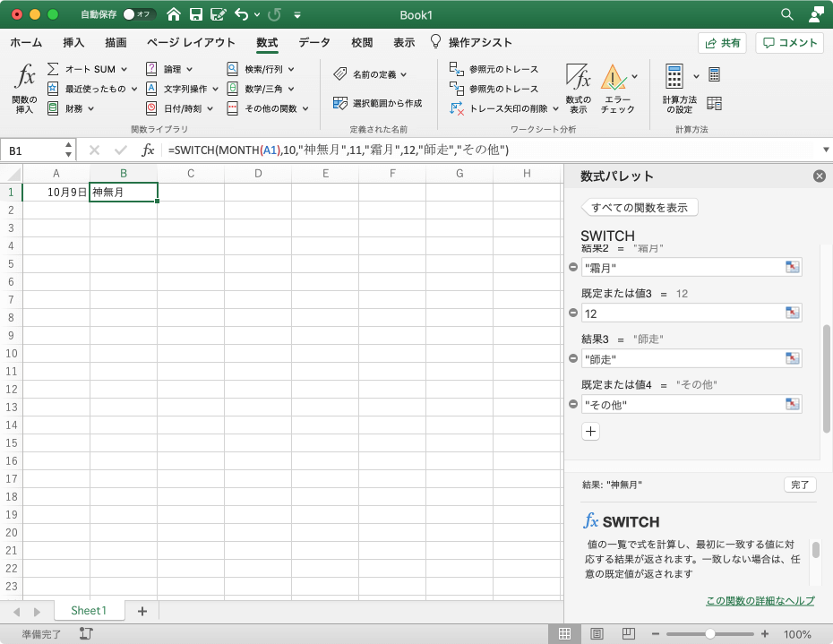Click Create from Selection (選択範囲から作成)
Viewport: 833px width, 644px height.
(x=377, y=103)
